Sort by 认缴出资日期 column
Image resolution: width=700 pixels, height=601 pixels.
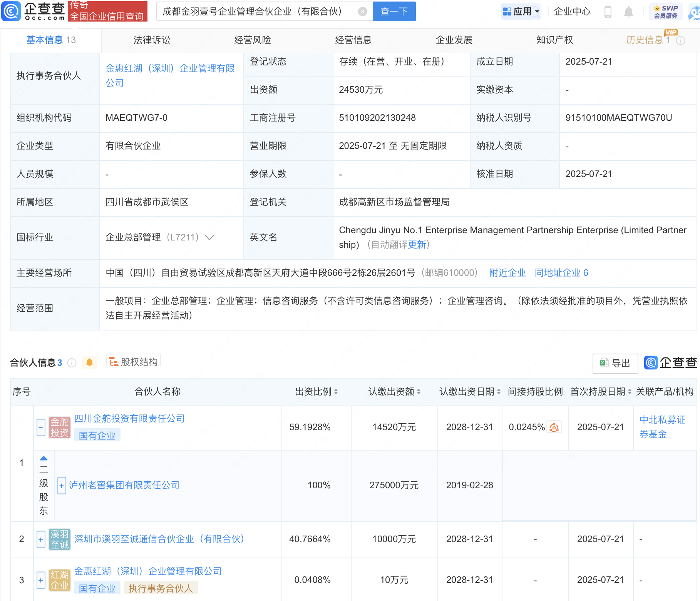pos(499,392)
